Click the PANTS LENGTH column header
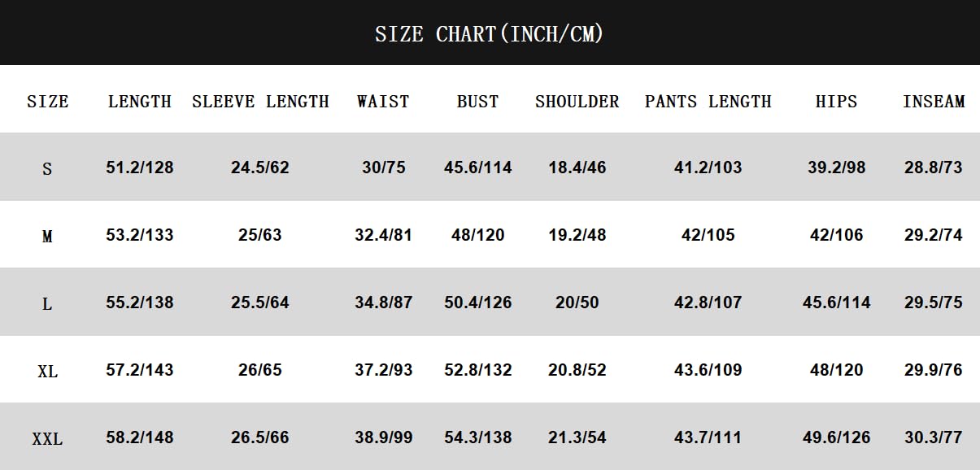Screen dimensions: 980x470 (708, 102)
